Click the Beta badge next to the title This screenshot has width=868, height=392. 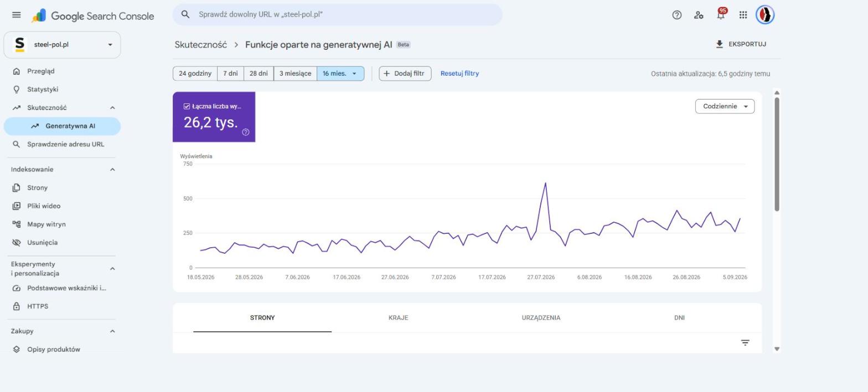[404, 45]
